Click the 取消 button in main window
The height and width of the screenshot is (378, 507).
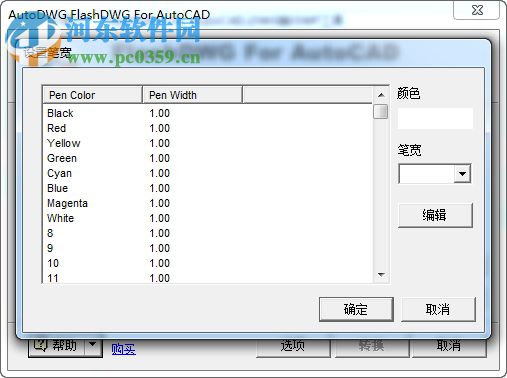pos(449,347)
